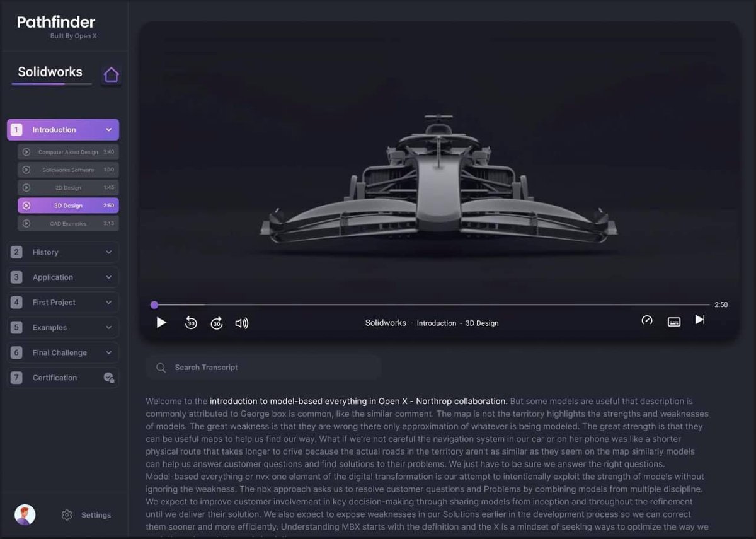Viewport: 756px width, 539px height.
Task: Click the Solidworks course progress bar
Action: [x=52, y=84]
